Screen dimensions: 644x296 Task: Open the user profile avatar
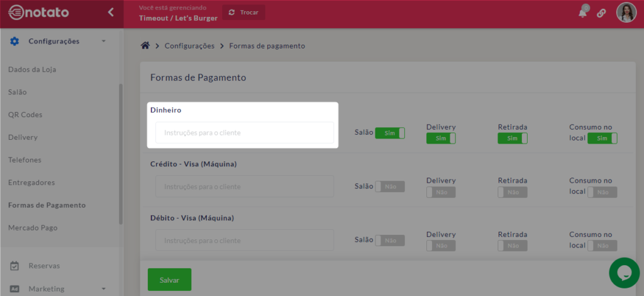point(626,13)
